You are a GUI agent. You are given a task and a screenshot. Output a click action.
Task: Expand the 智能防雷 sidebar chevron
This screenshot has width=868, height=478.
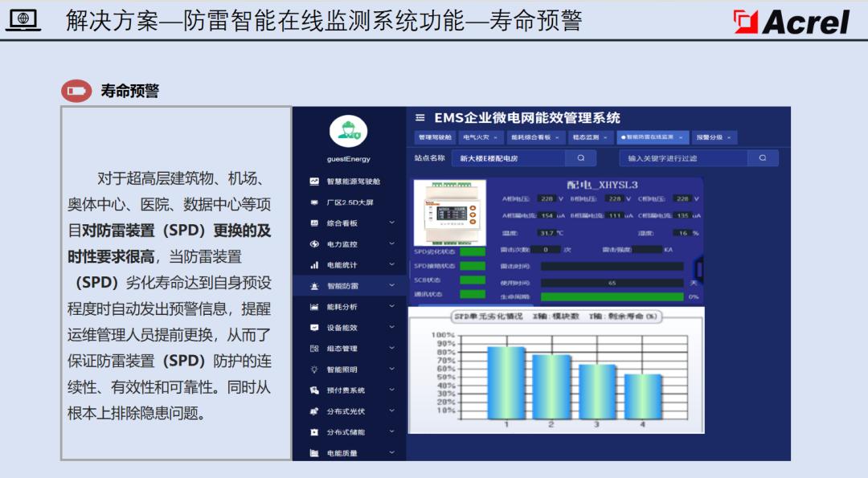(x=392, y=285)
